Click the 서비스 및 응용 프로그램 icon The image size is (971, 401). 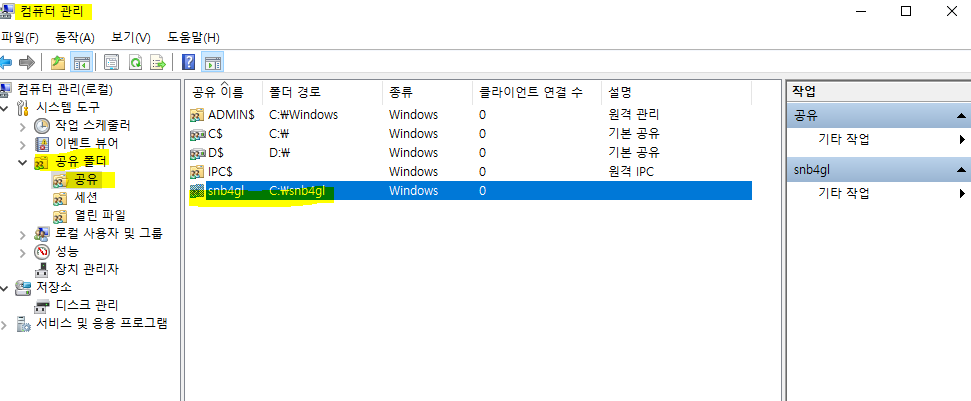tap(24, 324)
